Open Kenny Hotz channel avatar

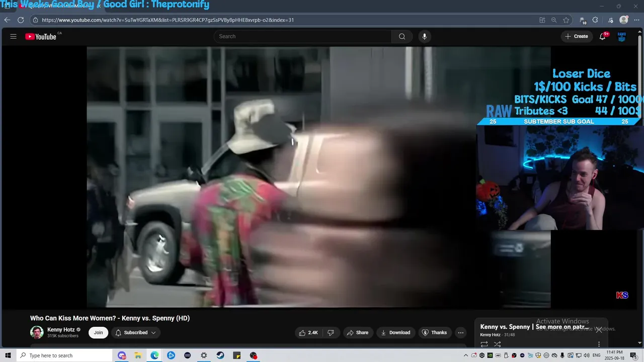(x=37, y=332)
